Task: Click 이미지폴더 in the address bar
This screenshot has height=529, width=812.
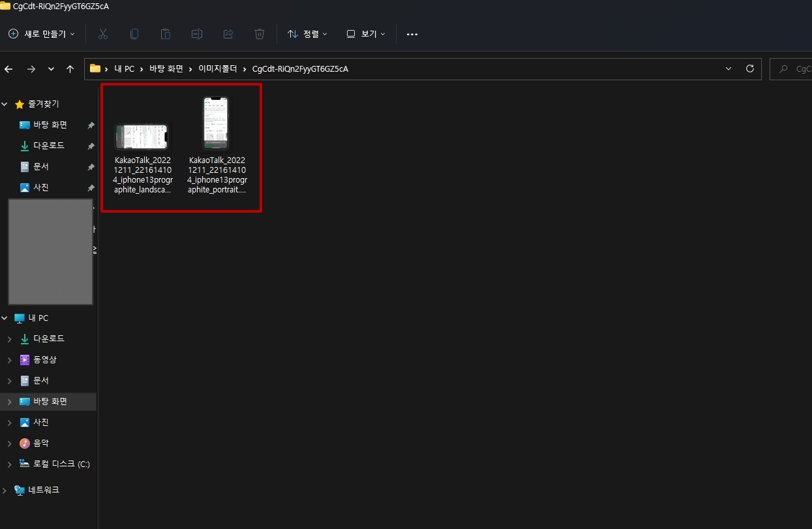Action: click(218, 68)
